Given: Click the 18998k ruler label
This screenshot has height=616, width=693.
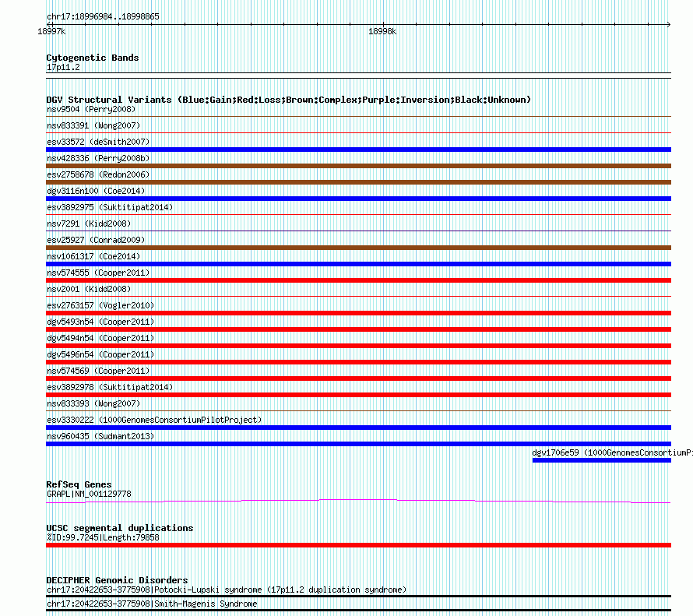Looking at the screenshot, I should point(382,31).
